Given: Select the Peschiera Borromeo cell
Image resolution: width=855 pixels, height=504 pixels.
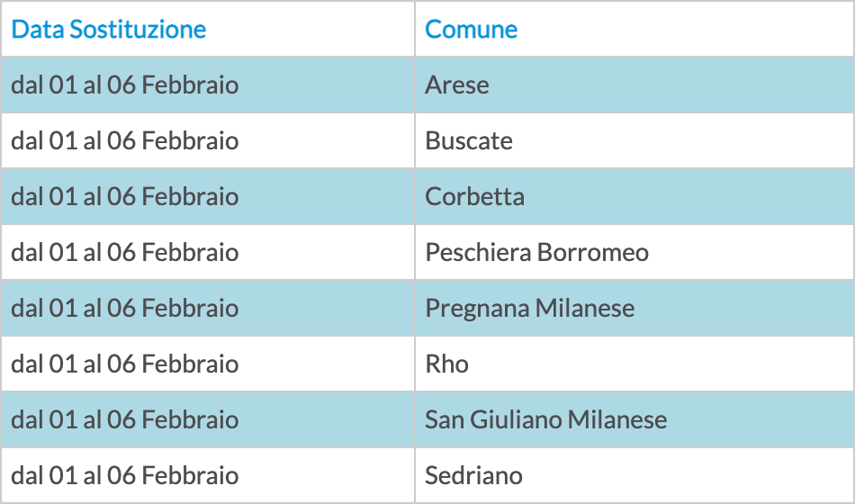Looking at the screenshot, I should pos(634,252).
